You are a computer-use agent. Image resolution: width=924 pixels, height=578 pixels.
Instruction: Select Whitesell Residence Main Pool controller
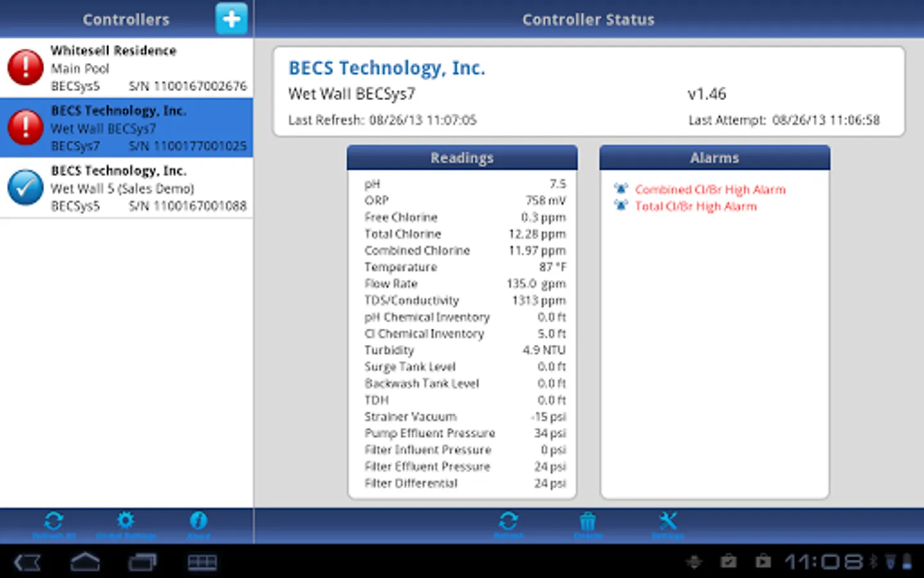pyautogui.click(x=126, y=68)
